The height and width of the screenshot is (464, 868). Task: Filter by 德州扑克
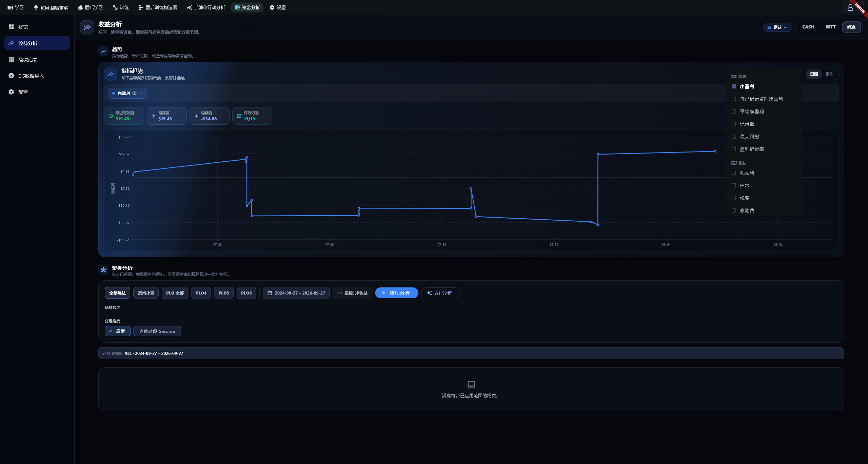point(146,293)
